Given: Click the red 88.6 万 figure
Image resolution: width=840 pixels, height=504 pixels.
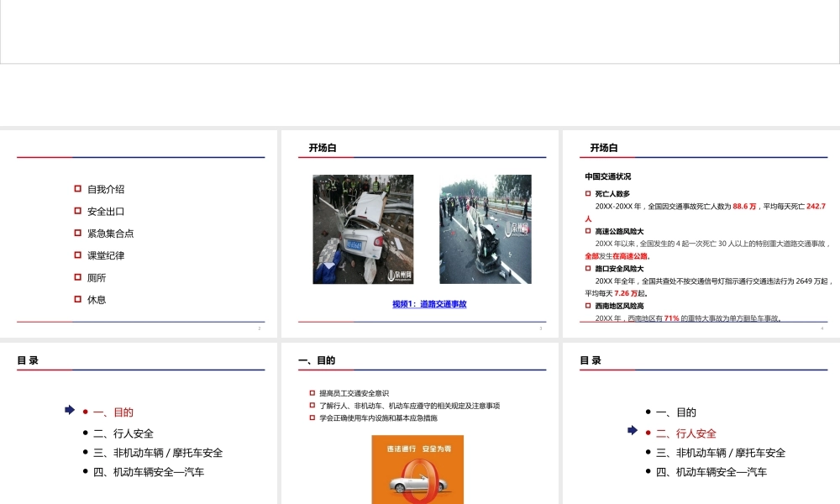Looking at the screenshot, I should point(744,206).
